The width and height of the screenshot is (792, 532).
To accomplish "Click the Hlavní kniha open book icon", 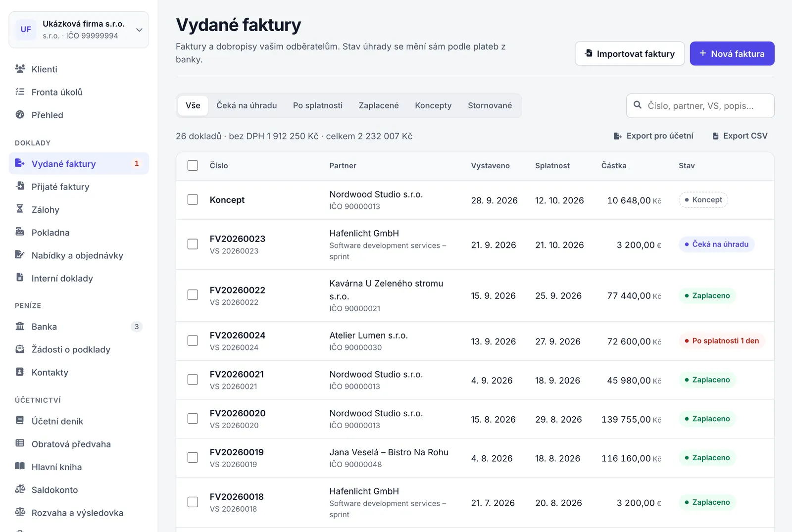I will 20,466.
